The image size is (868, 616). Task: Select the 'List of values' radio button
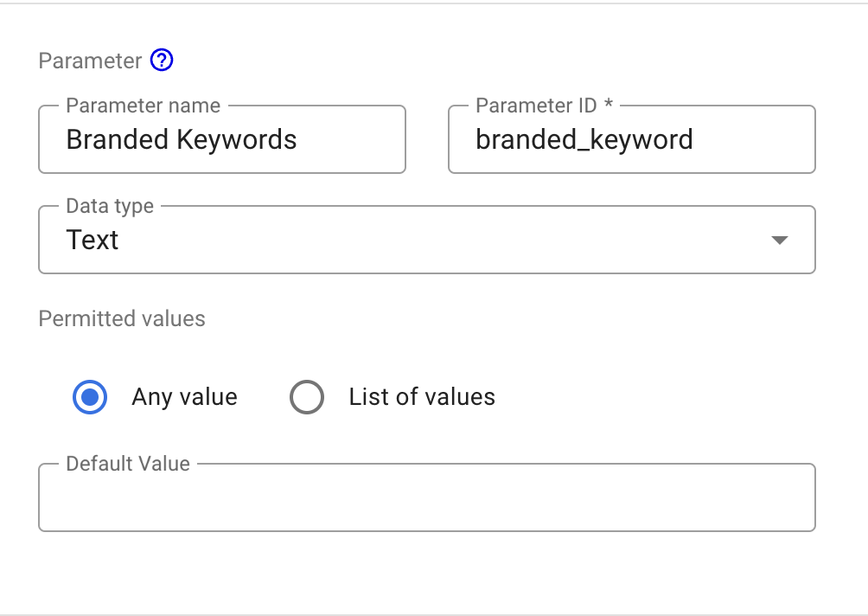pos(307,397)
